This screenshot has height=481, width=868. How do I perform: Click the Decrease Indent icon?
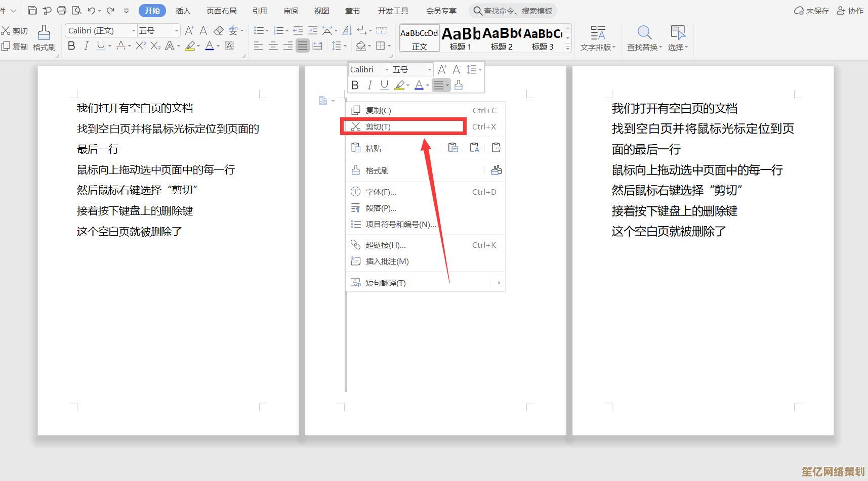[297, 30]
